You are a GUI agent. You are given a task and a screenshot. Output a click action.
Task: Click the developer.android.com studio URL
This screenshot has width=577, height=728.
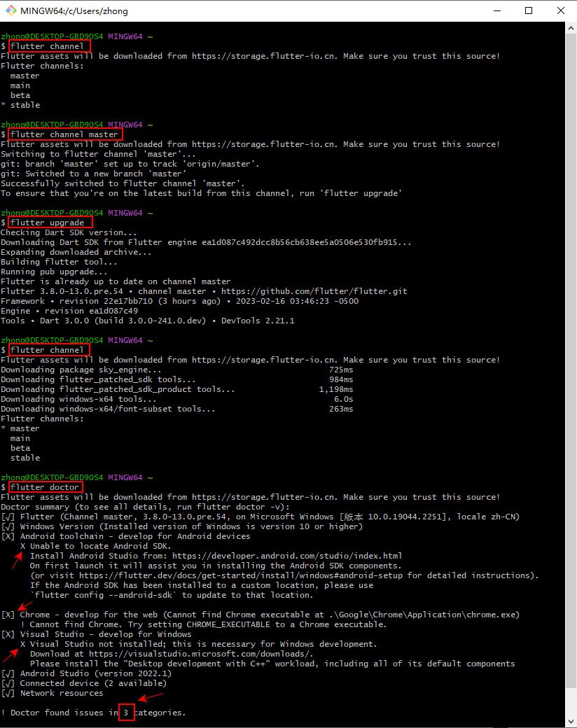287,556
